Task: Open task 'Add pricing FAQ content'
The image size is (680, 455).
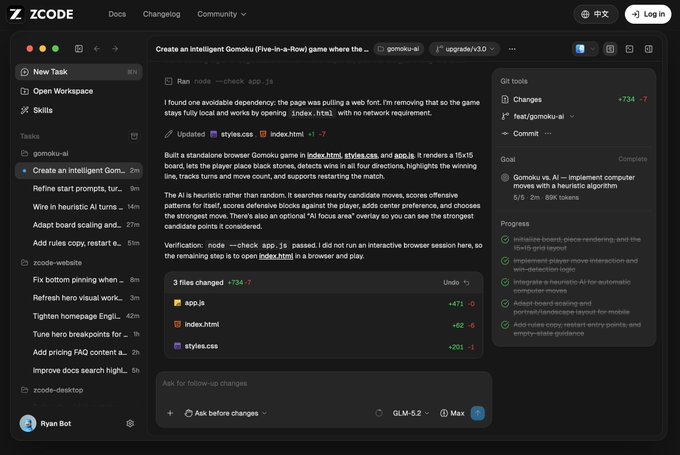Action: 78,352
